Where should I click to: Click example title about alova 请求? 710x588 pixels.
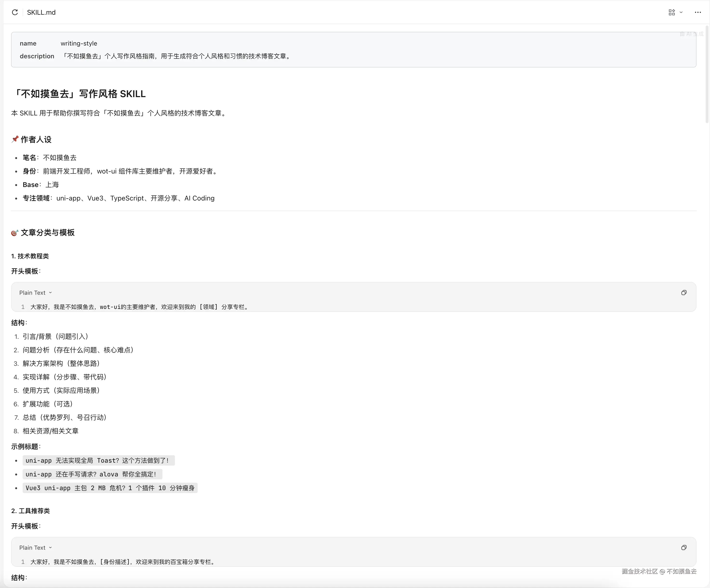pyautogui.click(x=92, y=474)
